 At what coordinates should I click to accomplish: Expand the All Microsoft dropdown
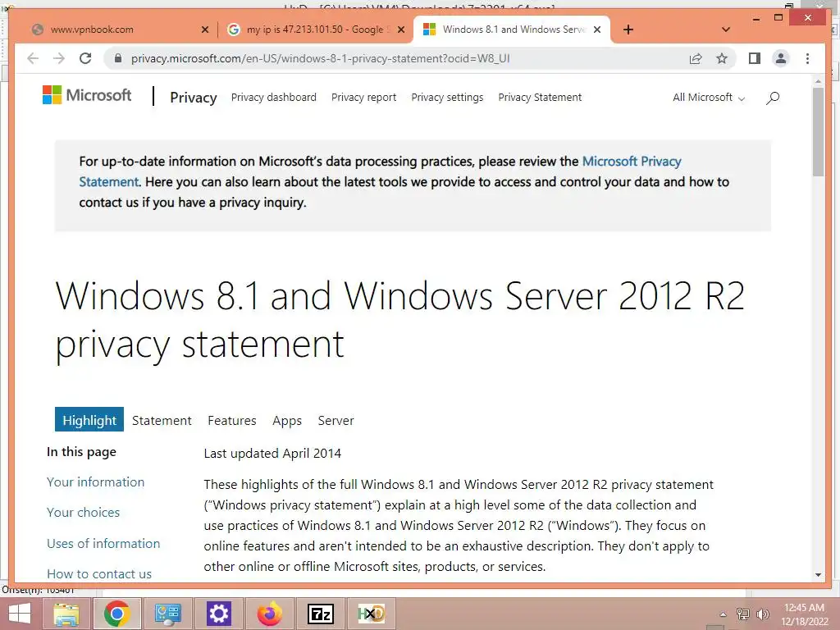tap(709, 98)
